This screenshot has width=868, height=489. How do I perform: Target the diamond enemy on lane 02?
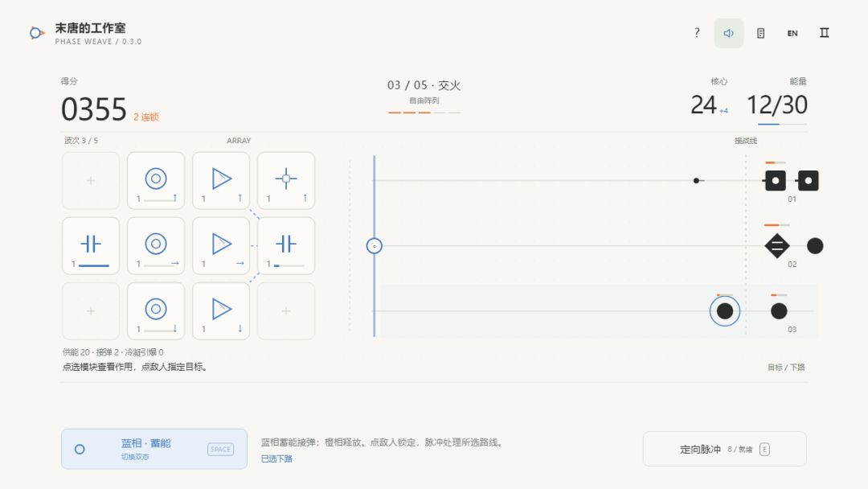point(777,246)
